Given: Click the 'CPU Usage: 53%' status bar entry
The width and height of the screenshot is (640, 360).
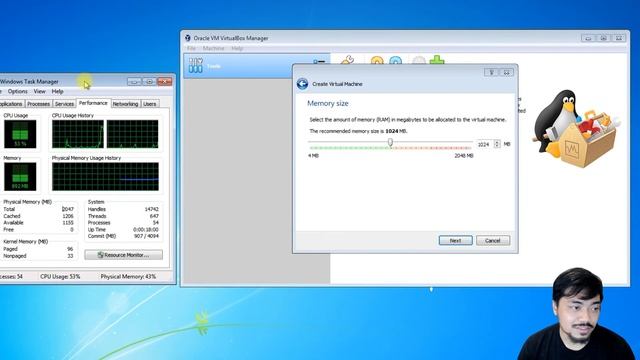Looking at the screenshot, I should tap(60, 277).
